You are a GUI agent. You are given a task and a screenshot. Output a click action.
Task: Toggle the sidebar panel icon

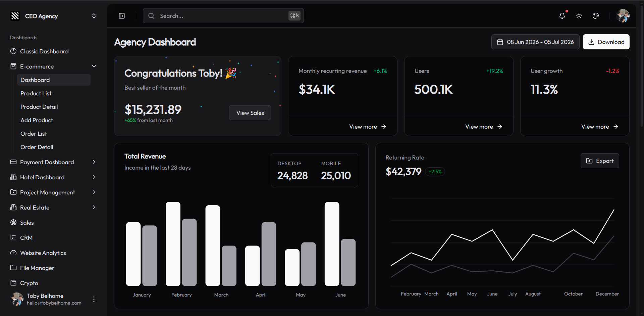(x=122, y=16)
